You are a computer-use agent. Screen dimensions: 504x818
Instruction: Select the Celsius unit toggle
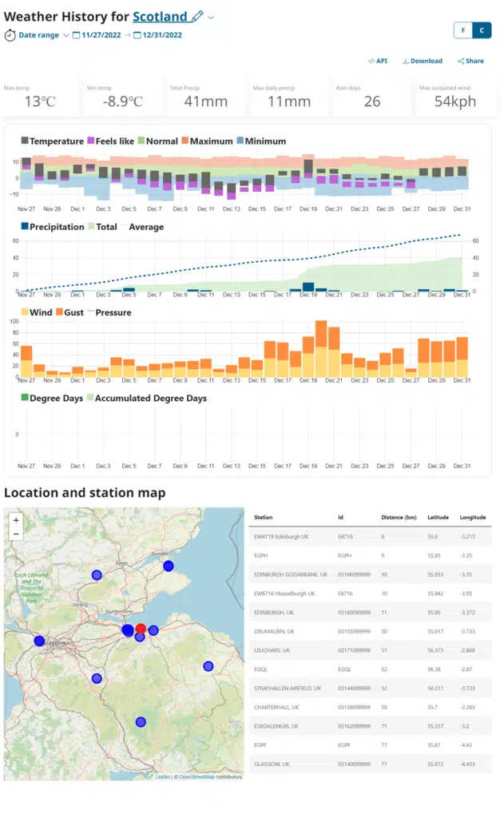pyautogui.click(x=482, y=30)
